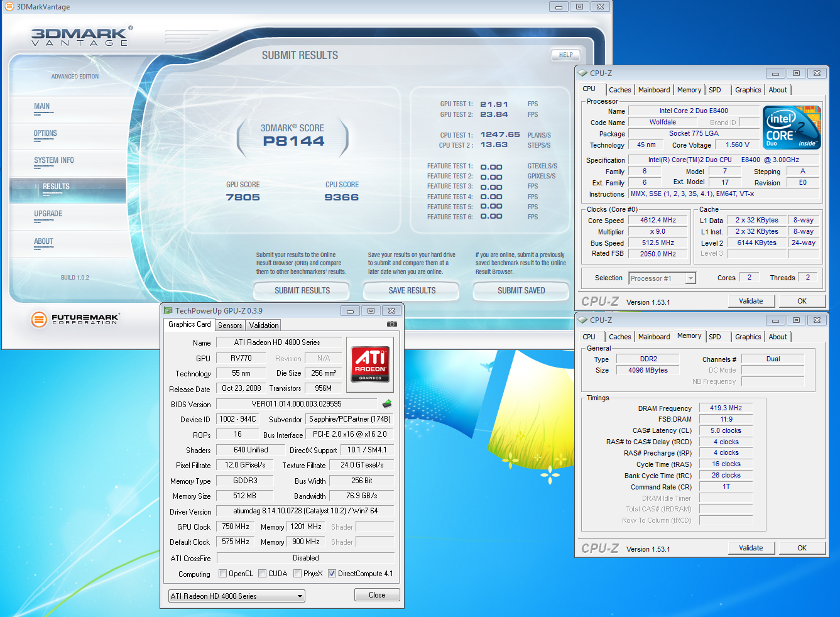Open the Memory tab in upper CPU-Z window
Screen dimensions: 840x617
point(689,90)
